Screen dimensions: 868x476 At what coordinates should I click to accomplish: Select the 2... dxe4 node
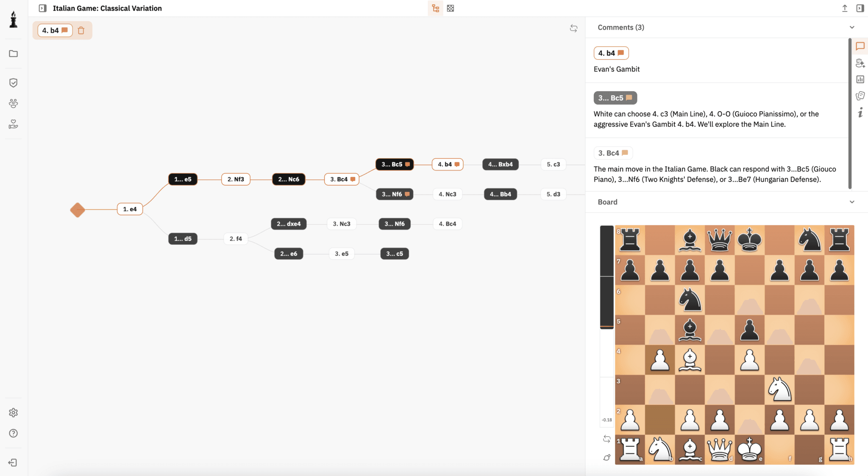point(289,224)
